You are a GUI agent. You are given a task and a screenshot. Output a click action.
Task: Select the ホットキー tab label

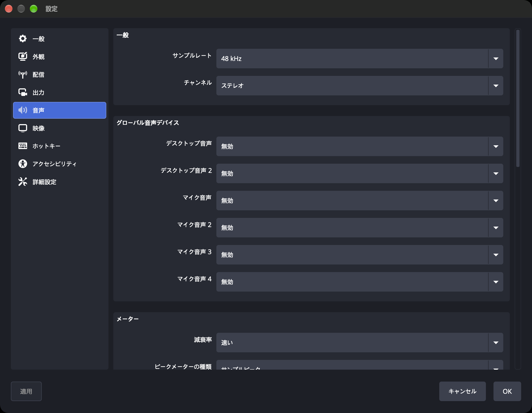pyautogui.click(x=46, y=146)
